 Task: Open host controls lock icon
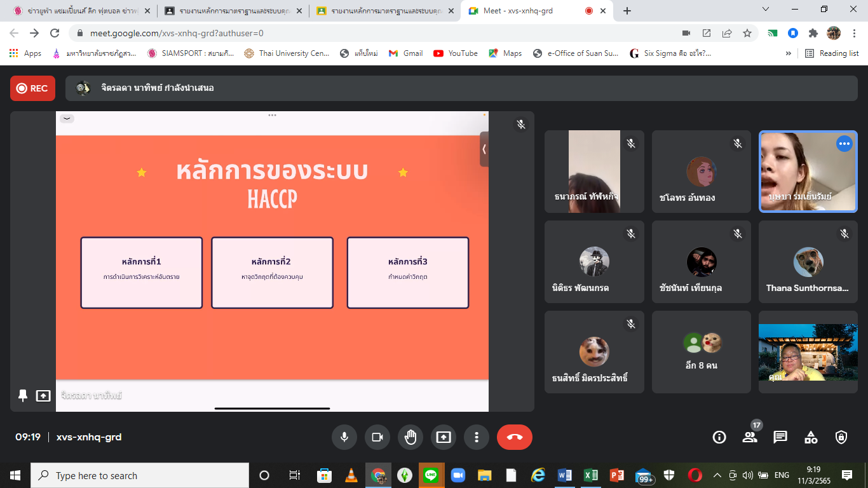841,437
